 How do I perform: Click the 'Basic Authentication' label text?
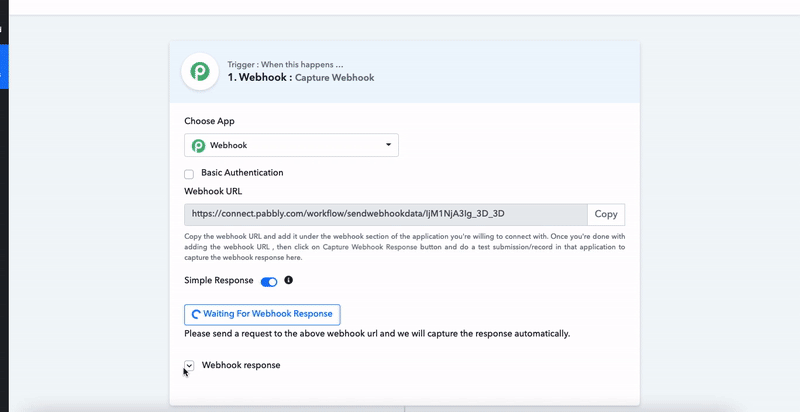(242, 173)
